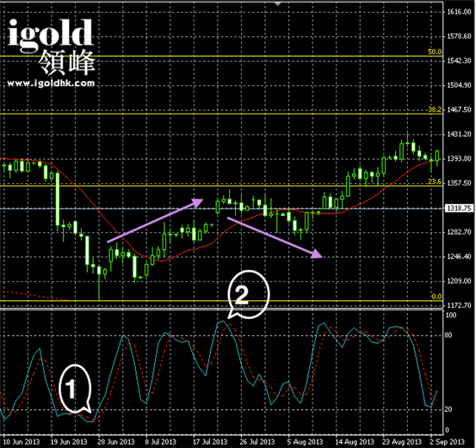Click the igold logo text

50,34
